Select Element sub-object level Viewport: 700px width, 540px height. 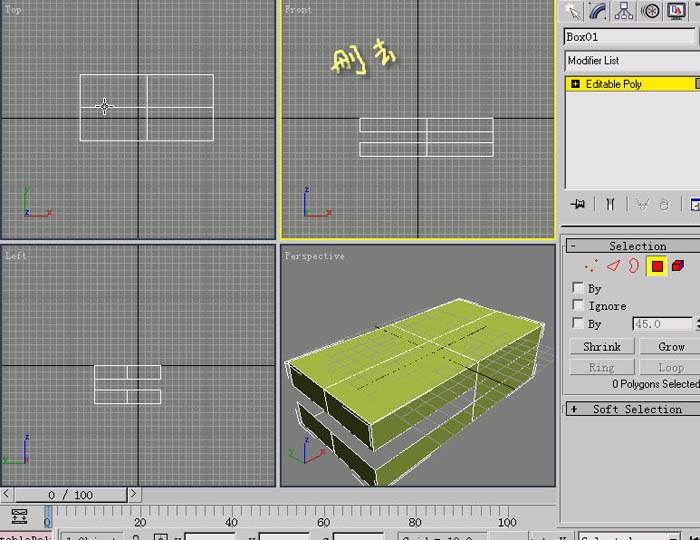[678, 266]
